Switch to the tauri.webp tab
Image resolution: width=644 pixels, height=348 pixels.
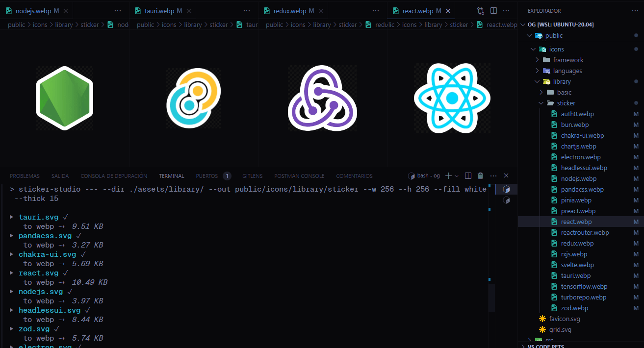coord(163,11)
